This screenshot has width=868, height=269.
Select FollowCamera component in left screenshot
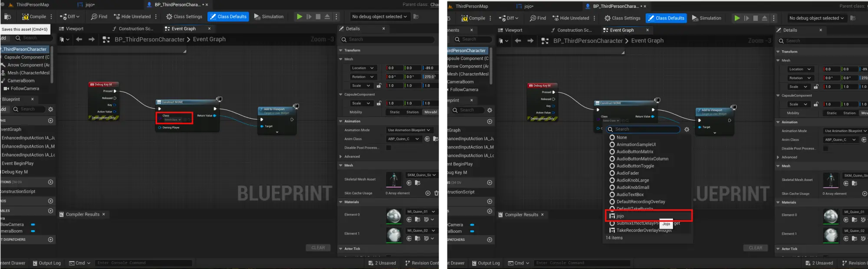(x=25, y=89)
